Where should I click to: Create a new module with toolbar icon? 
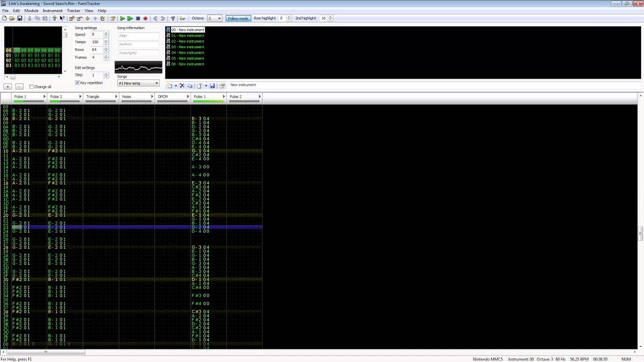(x=5, y=18)
